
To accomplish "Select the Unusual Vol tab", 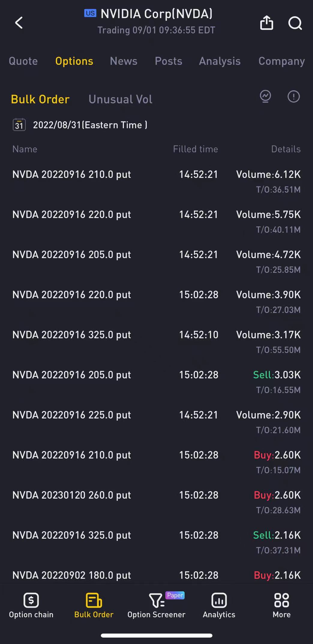I will point(120,99).
